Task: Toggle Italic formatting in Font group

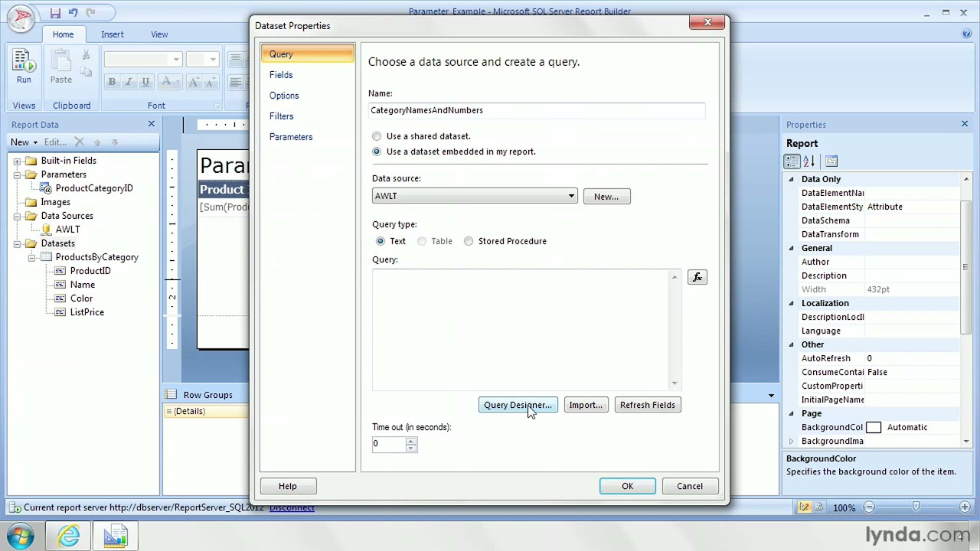Action: point(129,82)
